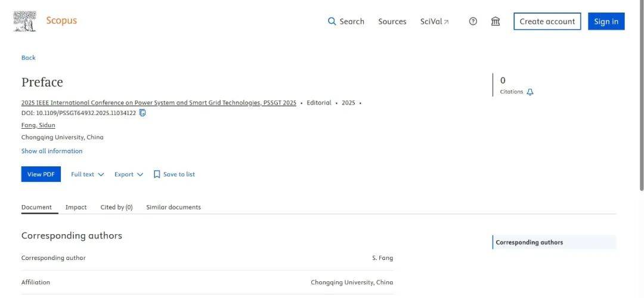Open author Fang, Sidun link
Image resolution: width=644 pixels, height=298 pixels.
coord(38,125)
